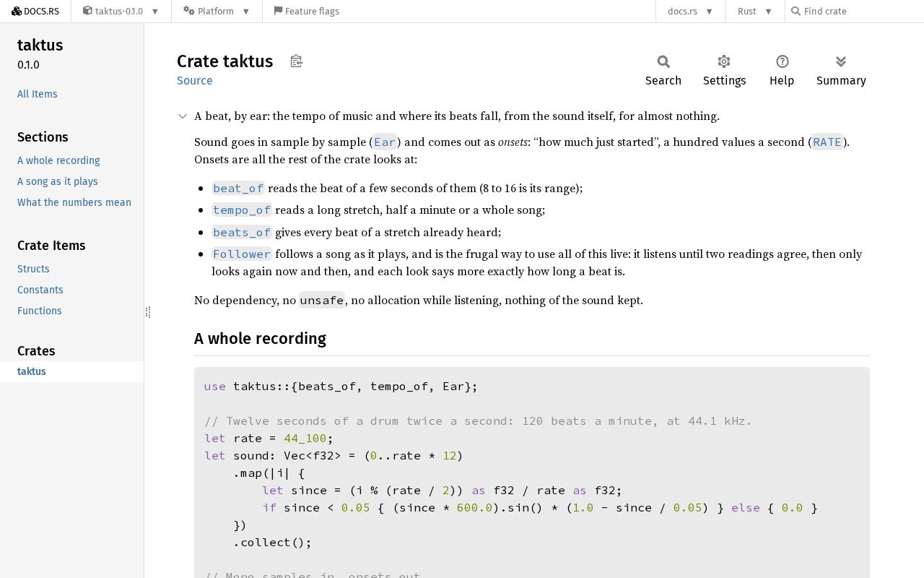Click the magnifier icon in Find crate
This screenshot has height=578, width=924.
click(796, 11)
